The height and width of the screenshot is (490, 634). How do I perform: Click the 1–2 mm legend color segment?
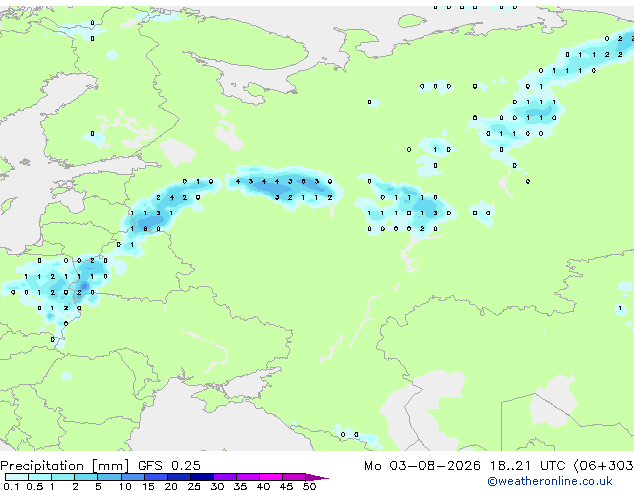tap(63, 477)
